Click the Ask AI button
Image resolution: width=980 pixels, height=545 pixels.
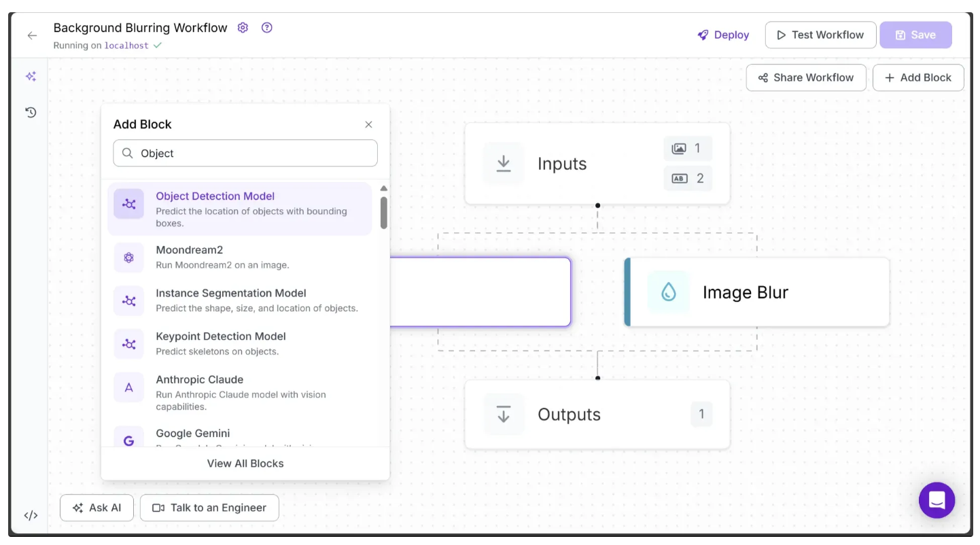(x=97, y=508)
